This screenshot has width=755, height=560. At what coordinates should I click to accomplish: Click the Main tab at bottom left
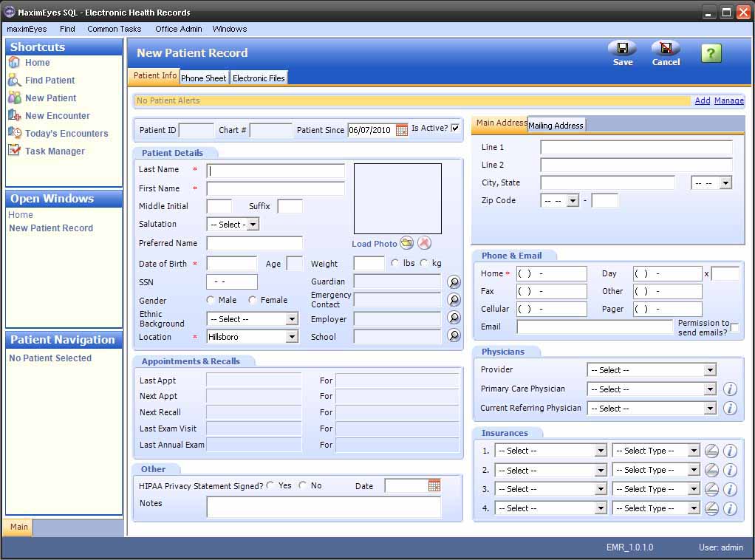18,527
